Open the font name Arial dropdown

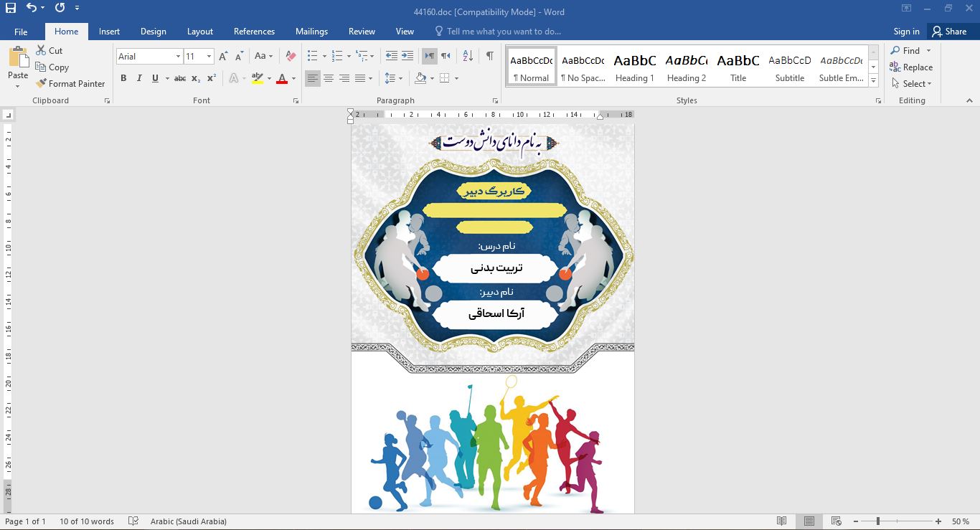(178, 56)
